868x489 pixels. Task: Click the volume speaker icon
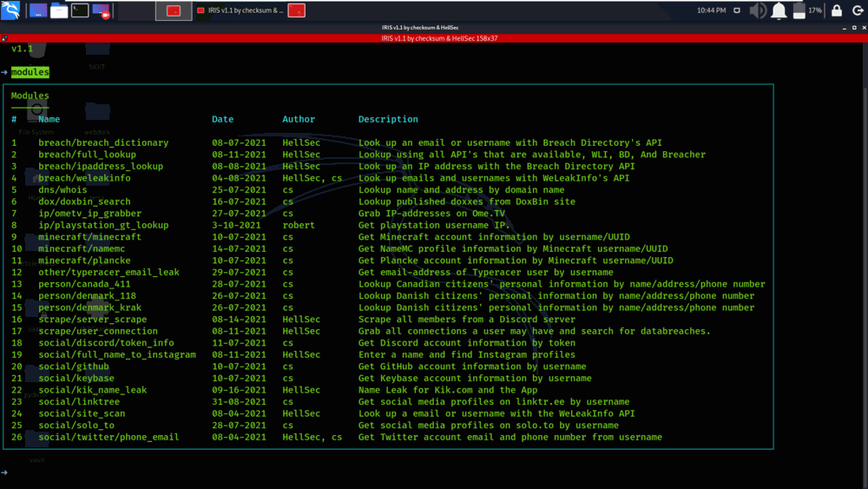(x=757, y=10)
